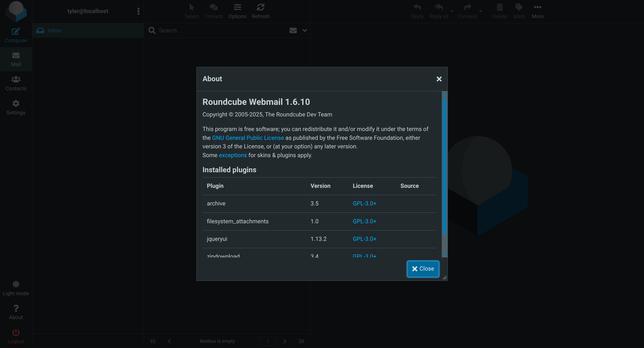
Task: Select the Inbox folder
Action: 54,30
